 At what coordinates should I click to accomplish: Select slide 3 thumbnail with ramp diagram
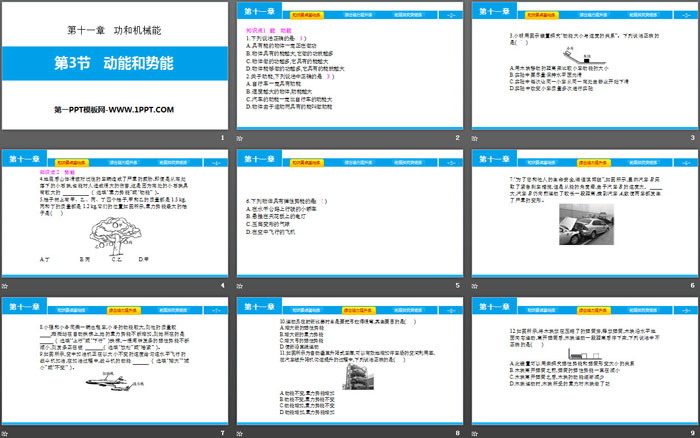coord(585,66)
